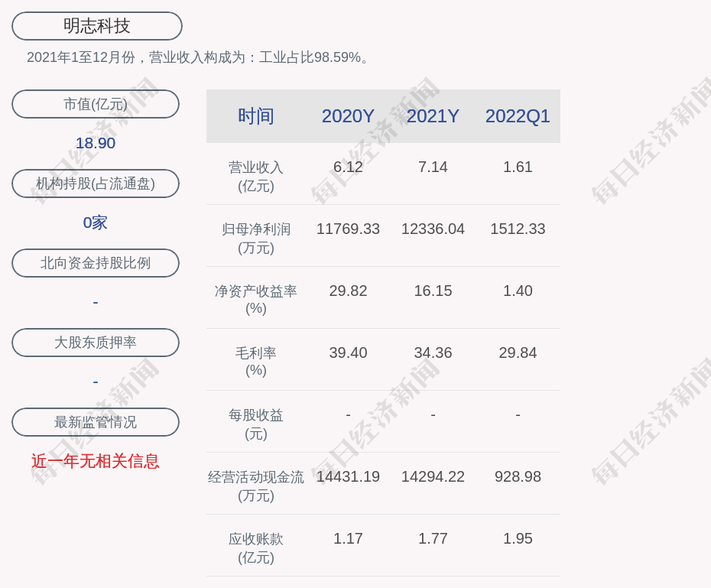Click the 净资产收益率(%) row label
Viewport: 711px width, 588px height.
coord(256,300)
